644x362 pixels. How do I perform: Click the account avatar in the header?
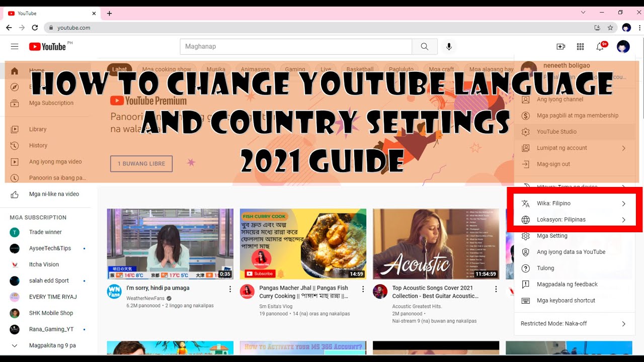click(623, 46)
